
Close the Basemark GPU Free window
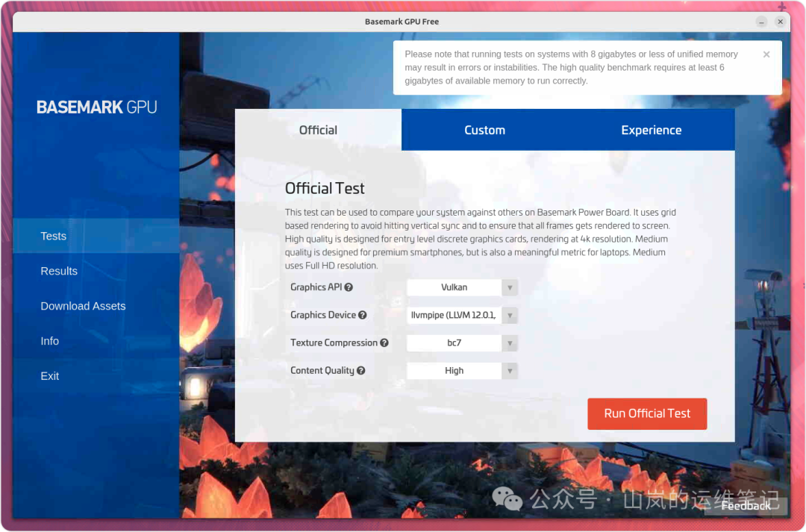(781, 22)
